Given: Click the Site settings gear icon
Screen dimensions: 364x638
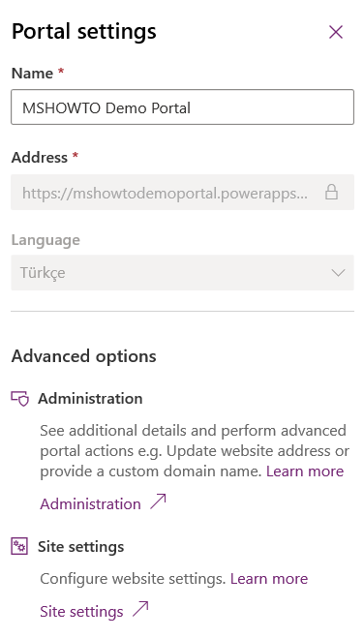Looking at the screenshot, I should pos(19,546).
